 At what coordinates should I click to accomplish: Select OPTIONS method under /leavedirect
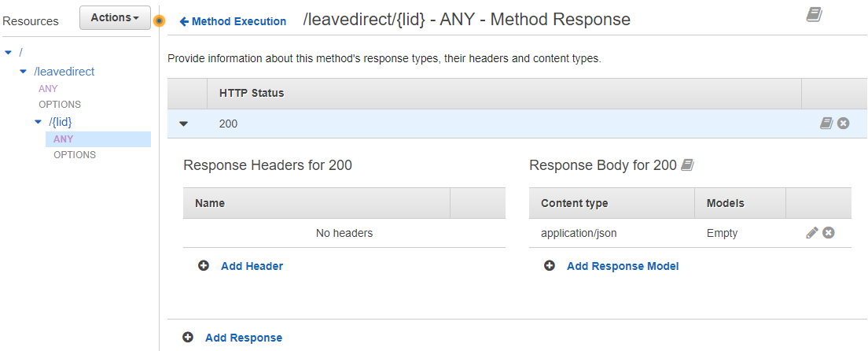point(60,104)
